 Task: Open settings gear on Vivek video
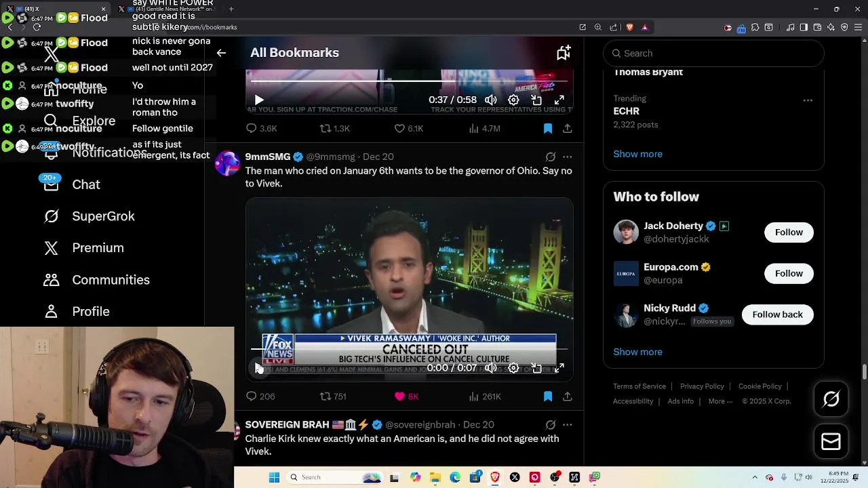tap(513, 368)
